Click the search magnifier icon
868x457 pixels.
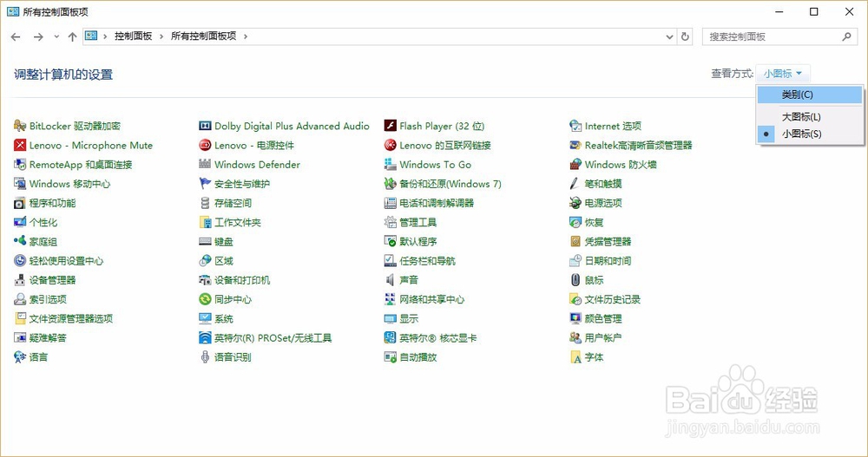point(846,37)
